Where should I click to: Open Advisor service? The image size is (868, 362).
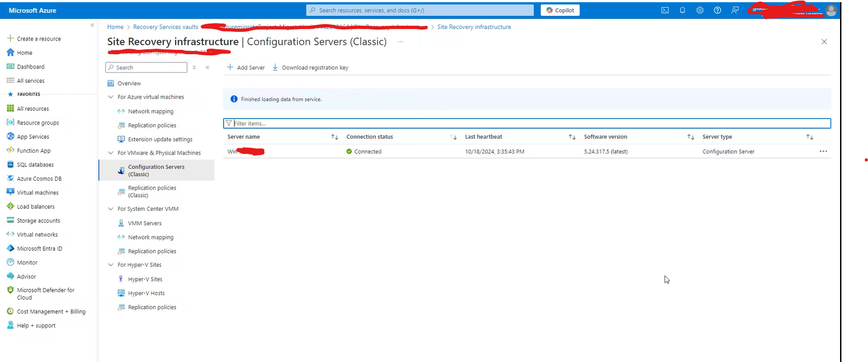[21, 277]
